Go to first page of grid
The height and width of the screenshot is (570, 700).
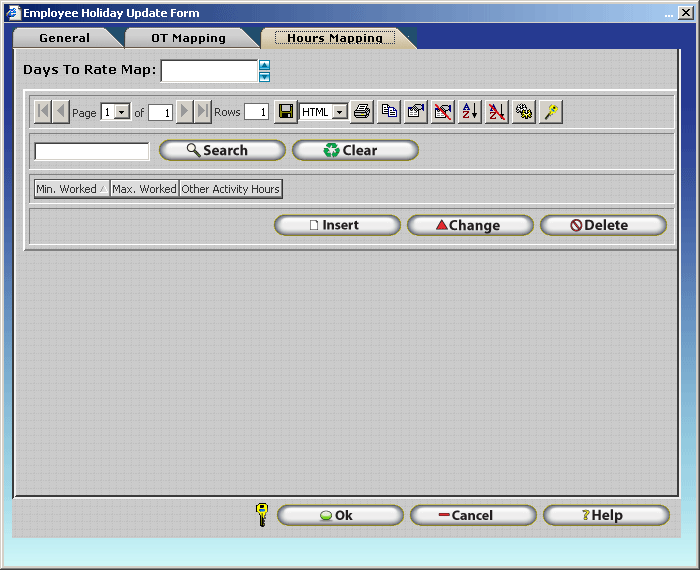tap(43, 111)
